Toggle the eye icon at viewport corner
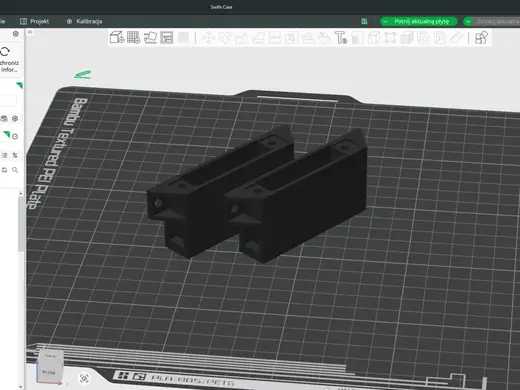This screenshot has width=520, height=390. [30, 32]
